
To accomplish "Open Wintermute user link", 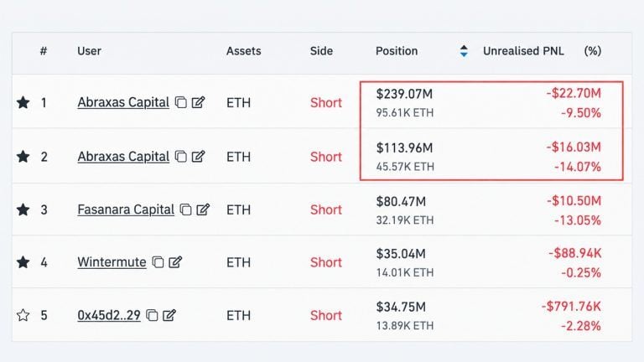I will point(112,261).
